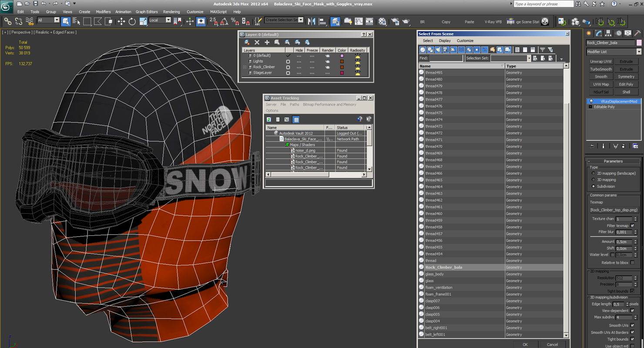The width and height of the screenshot is (644, 348).
Task: Open the Local reference coordinate dropdown
Action: 160,20
